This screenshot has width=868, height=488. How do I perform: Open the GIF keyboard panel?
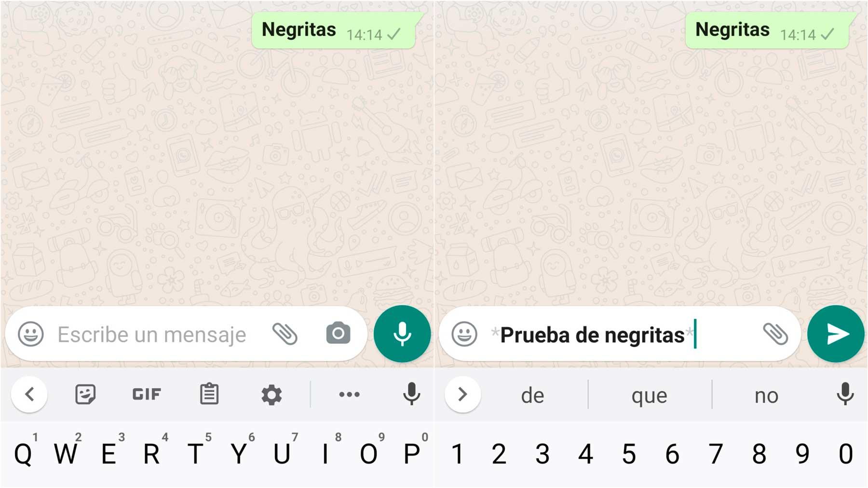pos(147,394)
